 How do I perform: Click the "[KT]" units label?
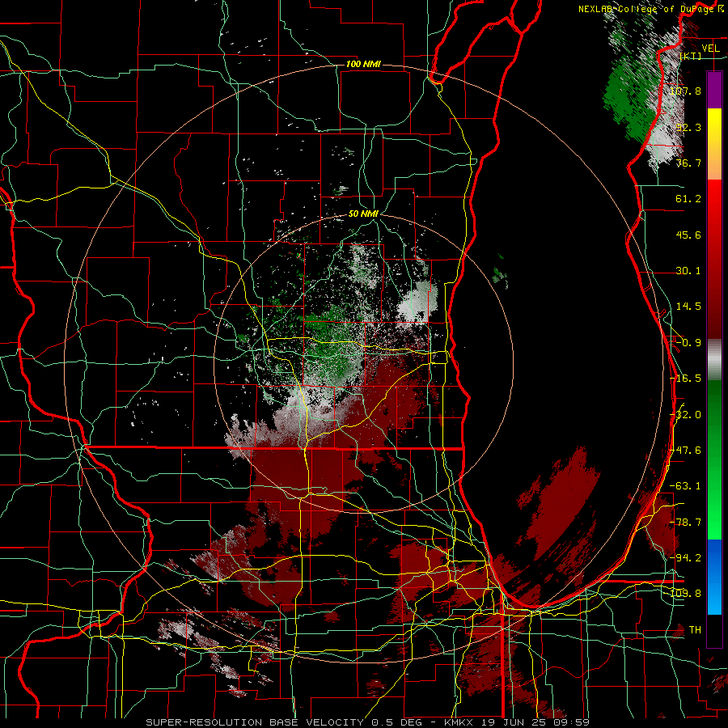click(691, 56)
